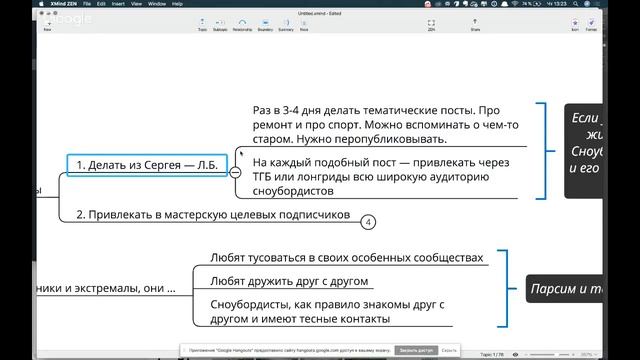The height and width of the screenshot is (360, 640).
Task: Click the Topic toolbar icon
Action: point(202,24)
